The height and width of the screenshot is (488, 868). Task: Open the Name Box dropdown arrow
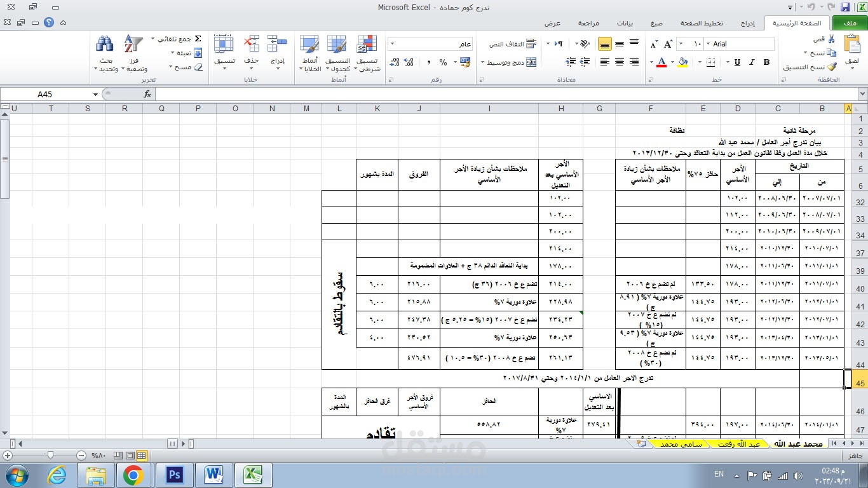pyautogui.click(x=95, y=94)
